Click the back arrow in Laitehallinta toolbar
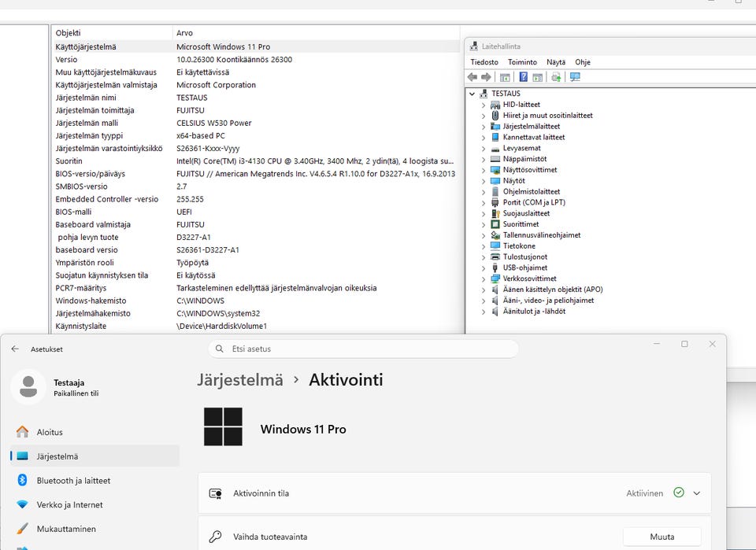This screenshot has height=550, width=756. tap(472, 77)
